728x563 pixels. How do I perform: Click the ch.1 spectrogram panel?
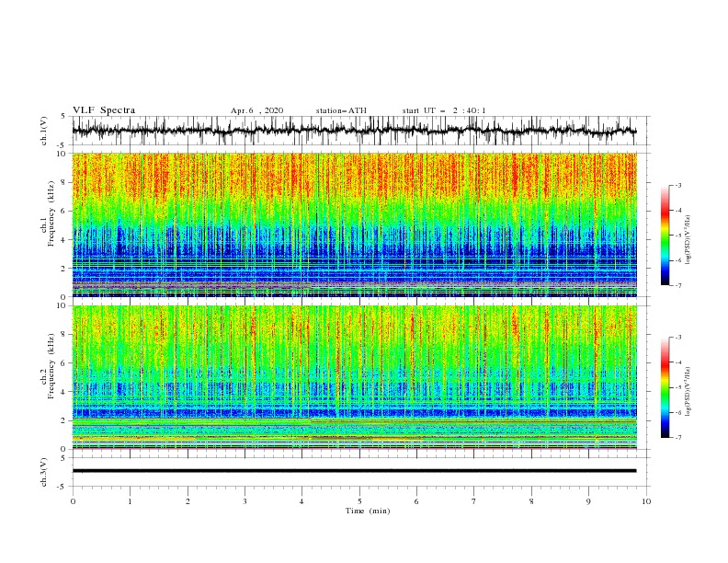(354, 224)
